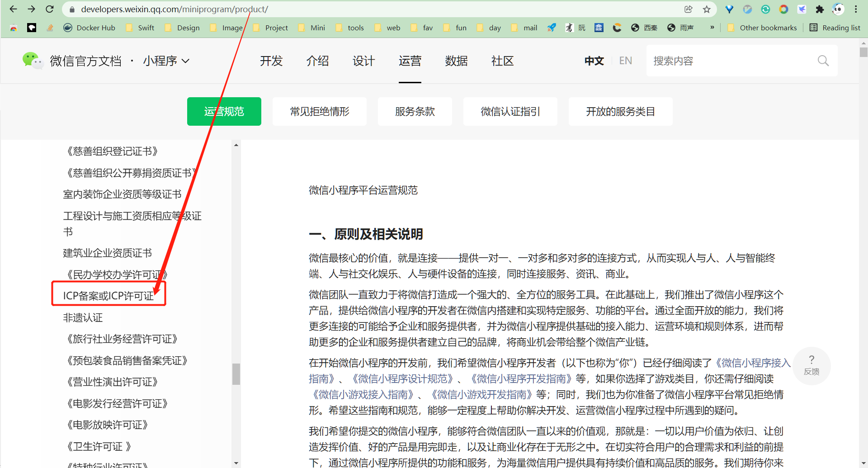Screen dimensions: 868x468
Task: Open the panda profile avatar
Action: pyautogui.click(x=838, y=9)
